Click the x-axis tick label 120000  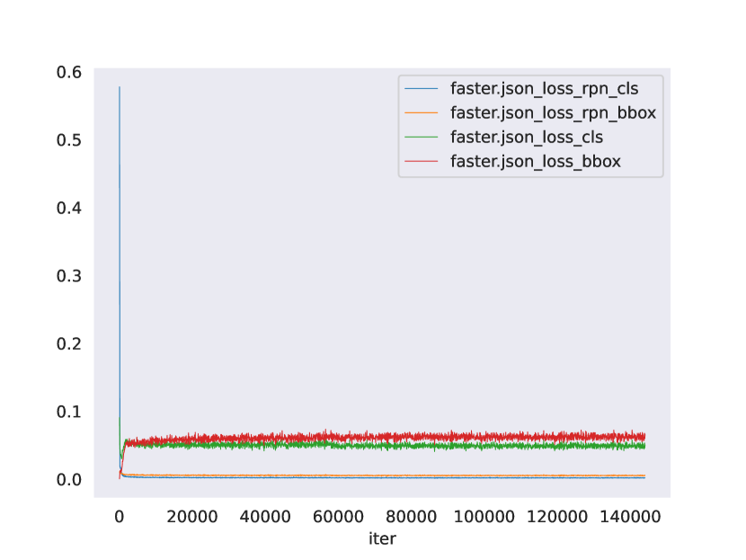tap(557, 517)
